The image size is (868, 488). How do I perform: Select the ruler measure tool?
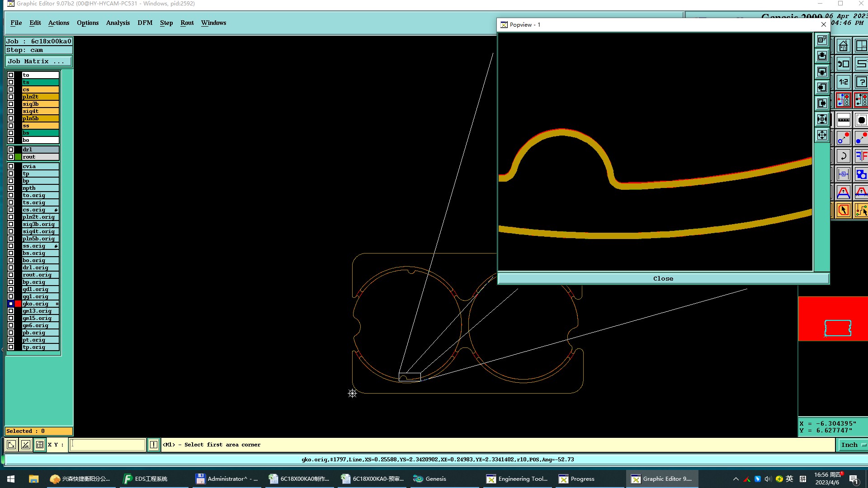(x=843, y=120)
